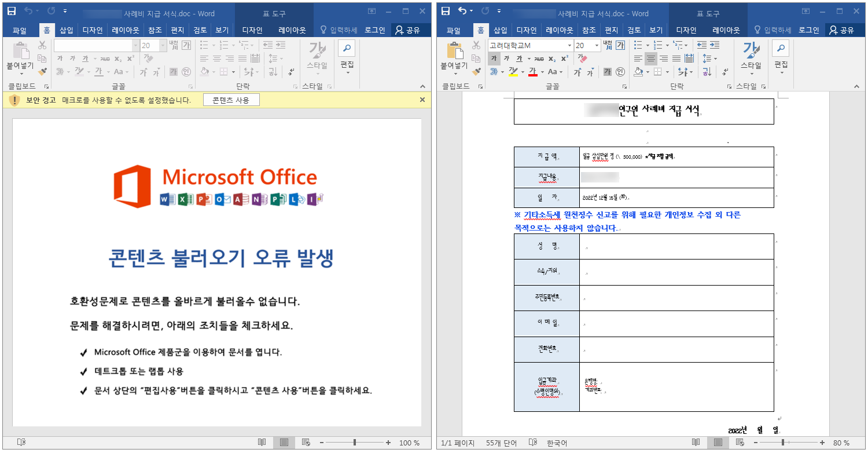Click Distributed alignment icon in right Word window

[689, 59]
